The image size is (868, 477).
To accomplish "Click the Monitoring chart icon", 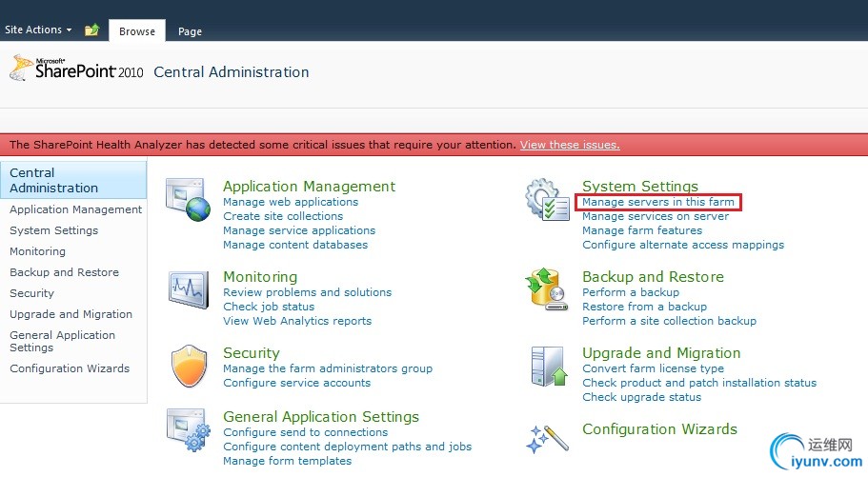I will point(189,288).
